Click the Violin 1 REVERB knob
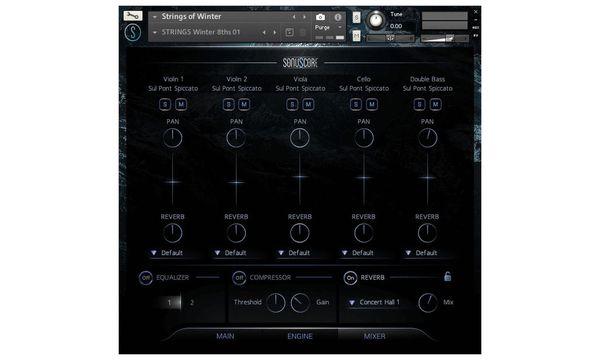Viewport: 600px width, 360px height. point(173,233)
